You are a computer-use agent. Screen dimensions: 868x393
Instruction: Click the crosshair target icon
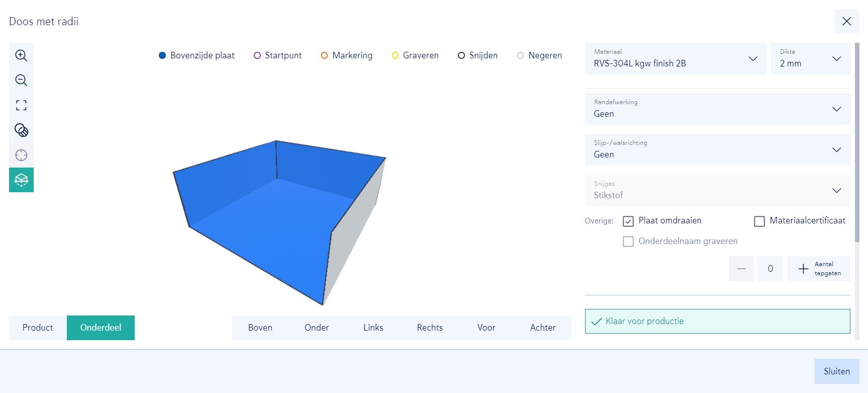[21, 155]
